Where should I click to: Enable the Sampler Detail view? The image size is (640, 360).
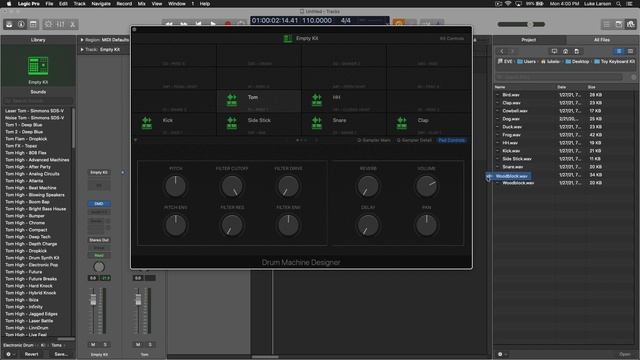(x=414, y=140)
